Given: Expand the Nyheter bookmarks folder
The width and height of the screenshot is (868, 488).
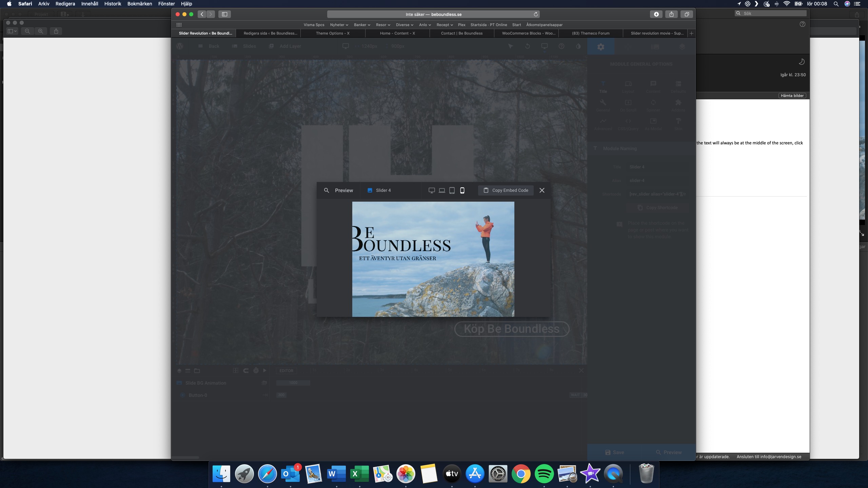Looking at the screenshot, I should coord(339,25).
